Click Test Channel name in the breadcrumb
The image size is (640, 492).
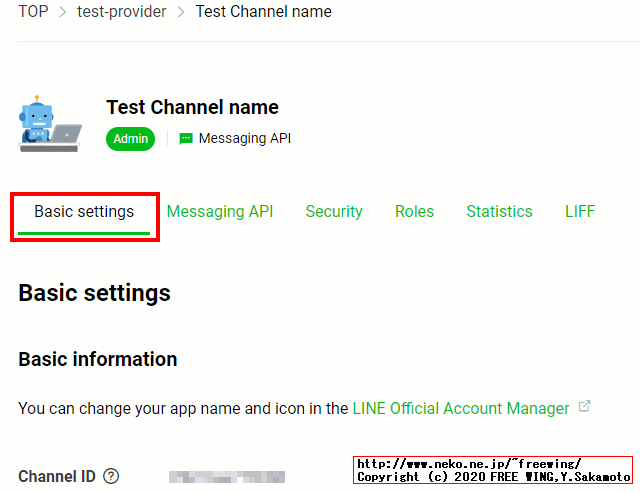coord(263,12)
